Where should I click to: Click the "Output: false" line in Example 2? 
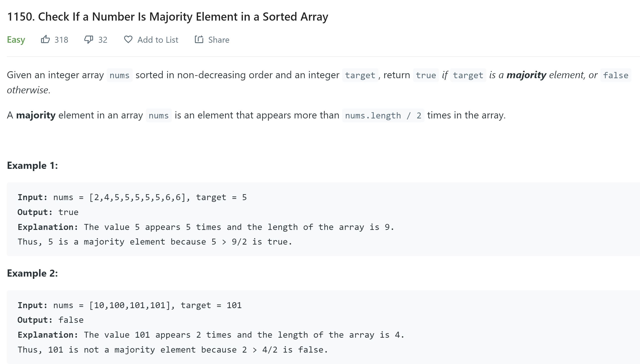[50, 320]
